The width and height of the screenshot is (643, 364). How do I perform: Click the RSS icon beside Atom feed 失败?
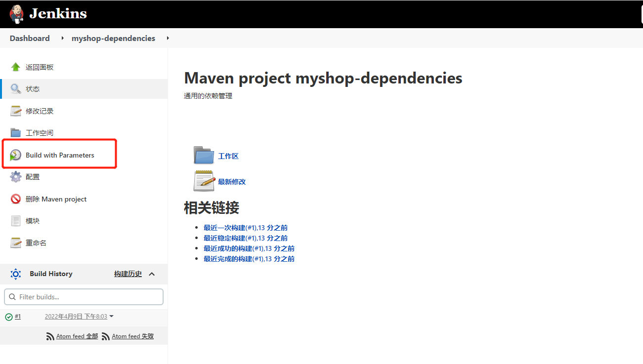[x=106, y=336]
